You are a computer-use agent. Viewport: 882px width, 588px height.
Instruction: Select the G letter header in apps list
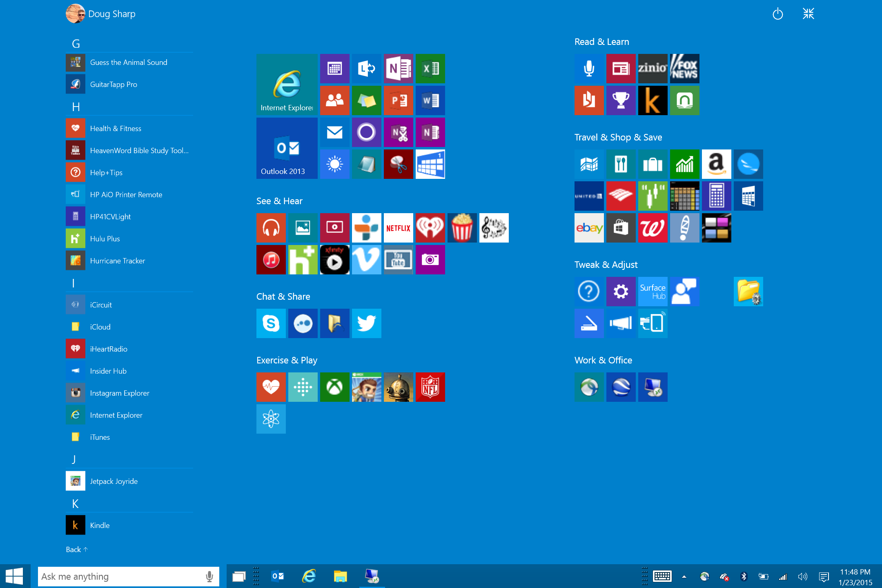pyautogui.click(x=76, y=44)
